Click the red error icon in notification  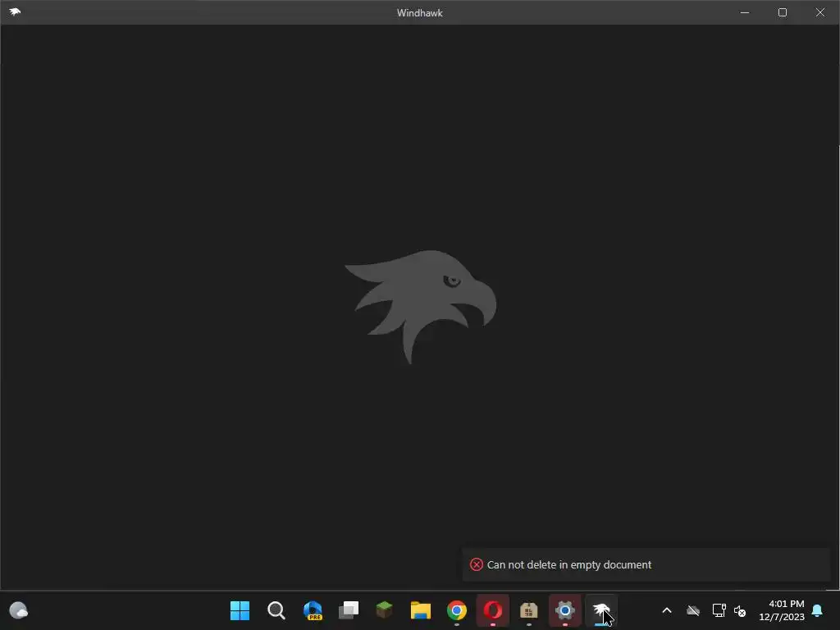pos(477,564)
